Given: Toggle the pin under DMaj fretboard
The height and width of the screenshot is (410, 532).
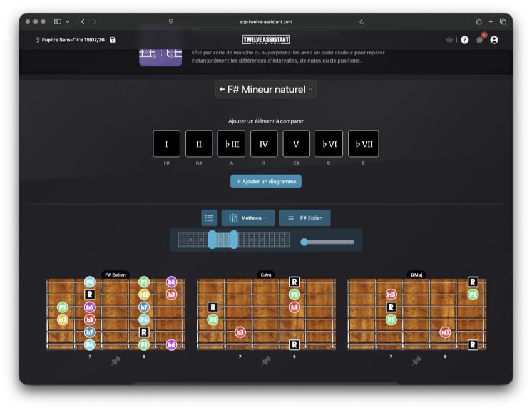Looking at the screenshot, I should tap(416, 361).
